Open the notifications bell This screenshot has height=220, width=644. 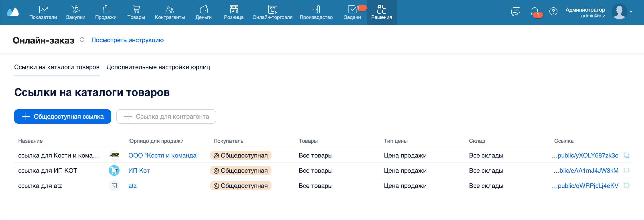[535, 12]
